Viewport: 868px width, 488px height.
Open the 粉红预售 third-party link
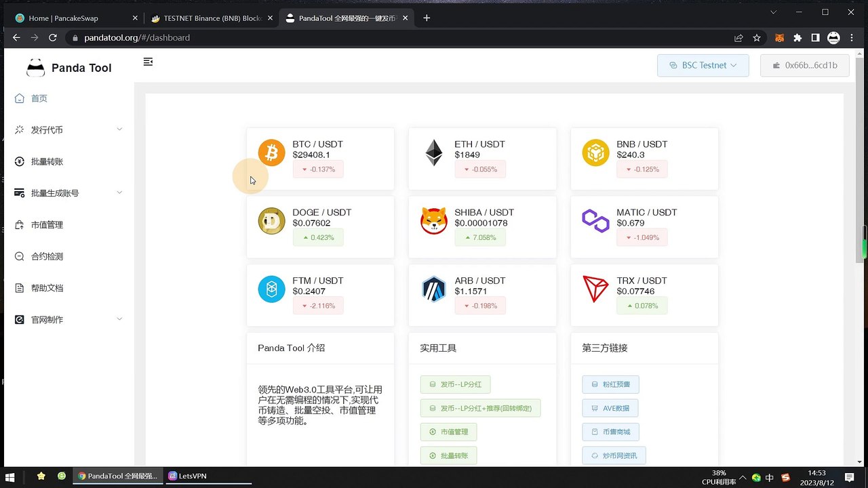coord(610,384)
